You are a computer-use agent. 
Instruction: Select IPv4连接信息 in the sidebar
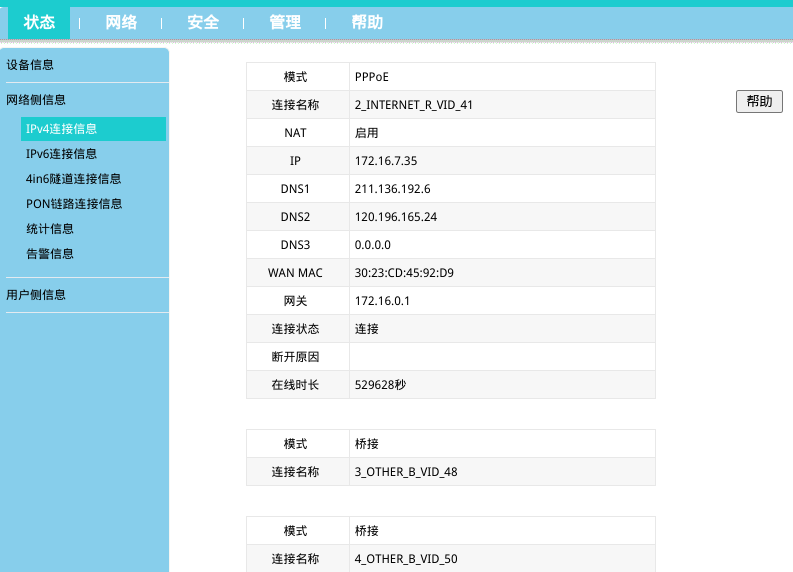[x=62, y=129]
